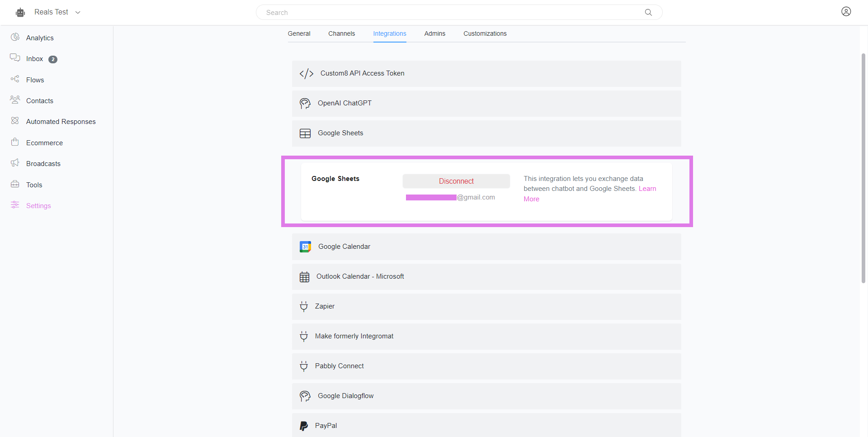Click the Inbox chat bubbles icon

(x=15, y=58)
